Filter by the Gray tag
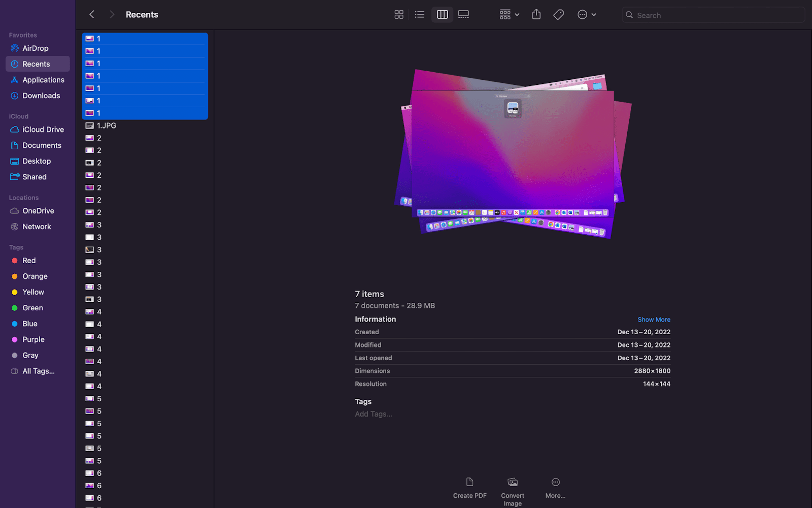812x508 pixels. (38, 355)
